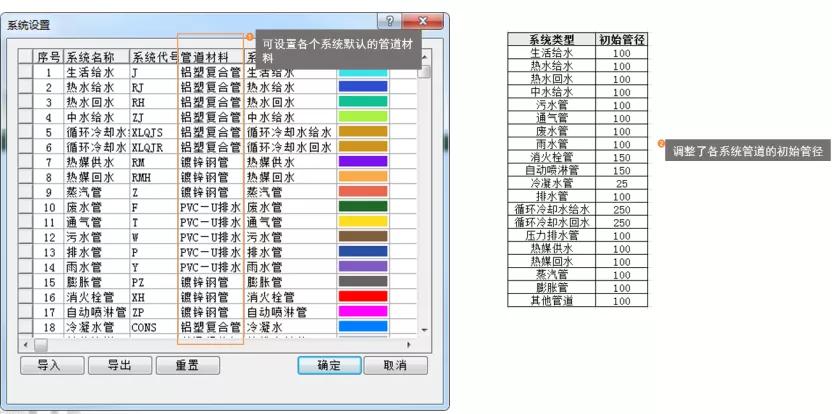Viewport: 832px width, 414px height.
Task: Select 其他管道 cell in right table
Action: click(x=551, y=300)
